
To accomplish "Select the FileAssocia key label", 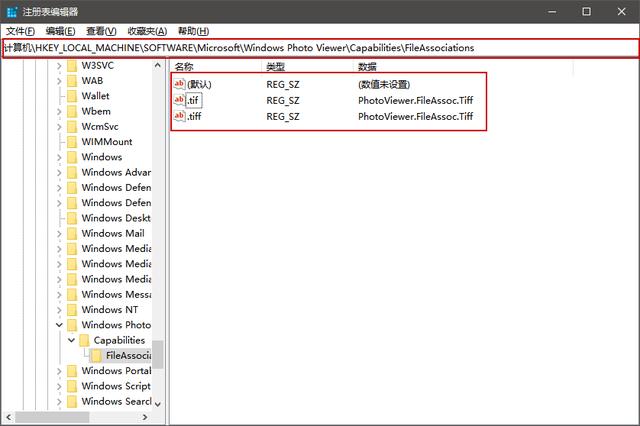I will [128, 355].
